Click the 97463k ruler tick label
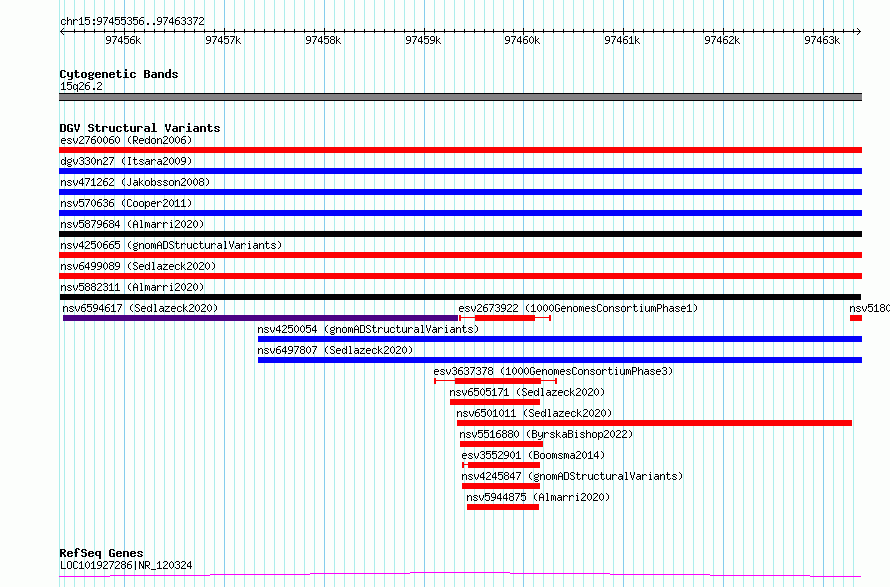The width and height of the screenshot is (890, 587). 822,40
